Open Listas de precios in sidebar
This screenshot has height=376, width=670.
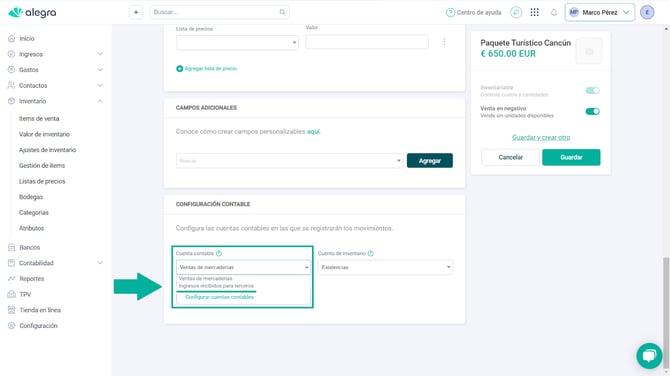click(42, 181)
